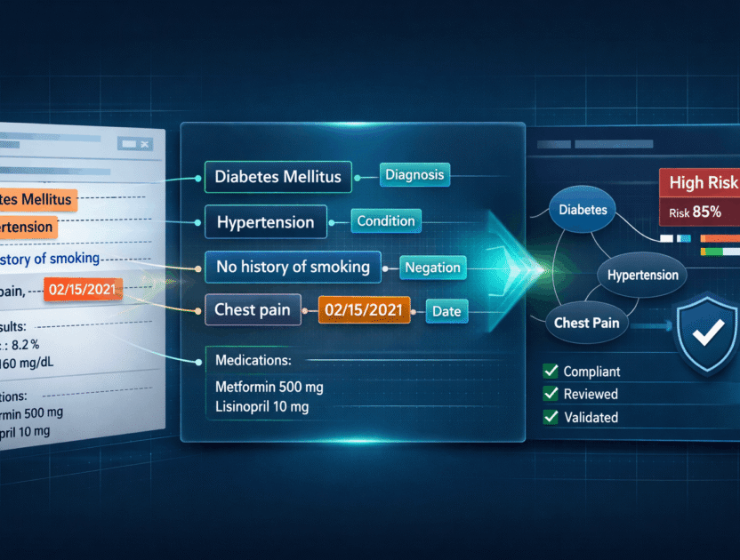The height and width of the screenshot is (560, 740).
Task: Click the Negation entity tag
Action: 432,266
